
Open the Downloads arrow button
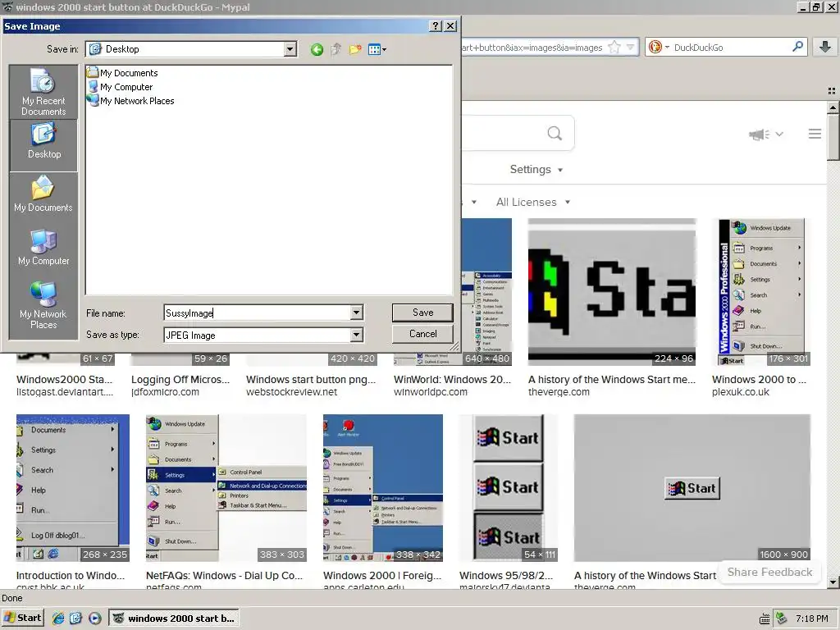pyautogui.click(x=825, y=47)
